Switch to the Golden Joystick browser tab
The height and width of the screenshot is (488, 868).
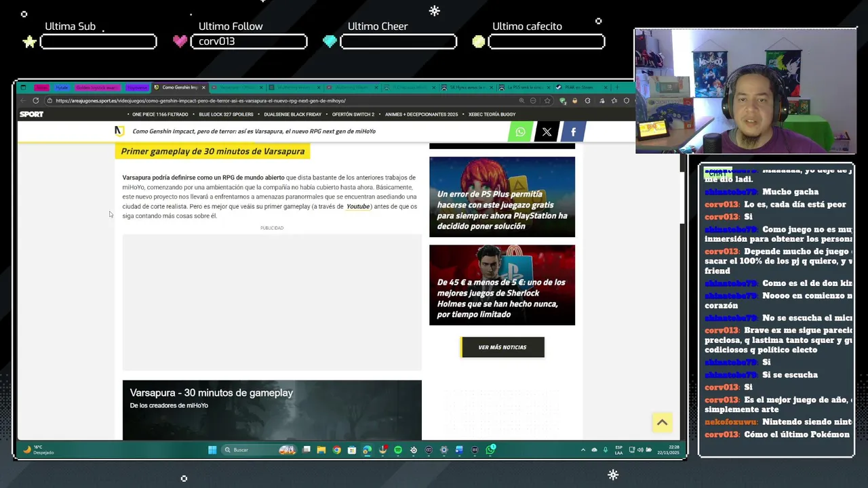[97, 87]
